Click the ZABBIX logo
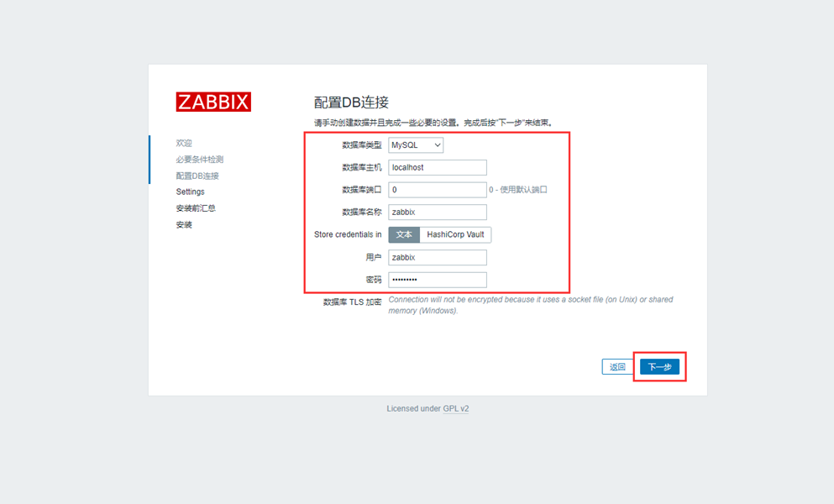Viewport: 834px width, 504px height. tap(213, 102)
